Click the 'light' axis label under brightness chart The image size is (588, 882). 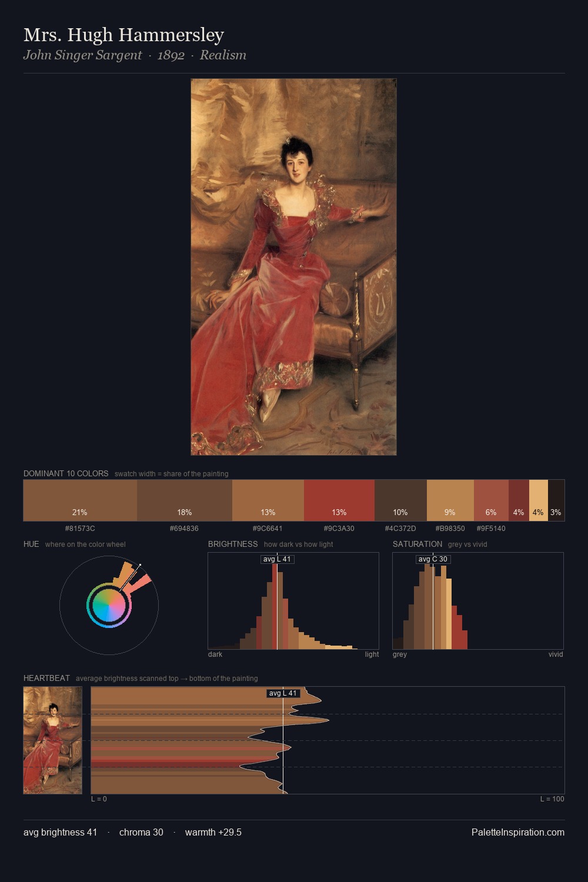(372, 654)
